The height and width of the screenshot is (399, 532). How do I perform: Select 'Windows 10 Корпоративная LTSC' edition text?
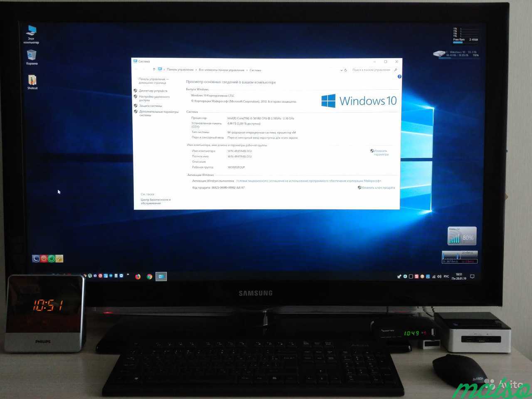click(x=212, y=96)
